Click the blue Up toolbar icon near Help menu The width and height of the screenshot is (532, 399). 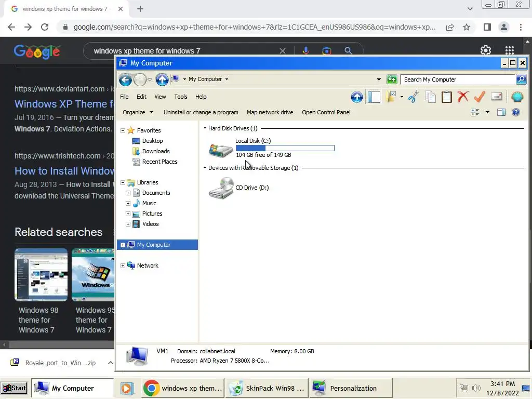tap(356, 97)
